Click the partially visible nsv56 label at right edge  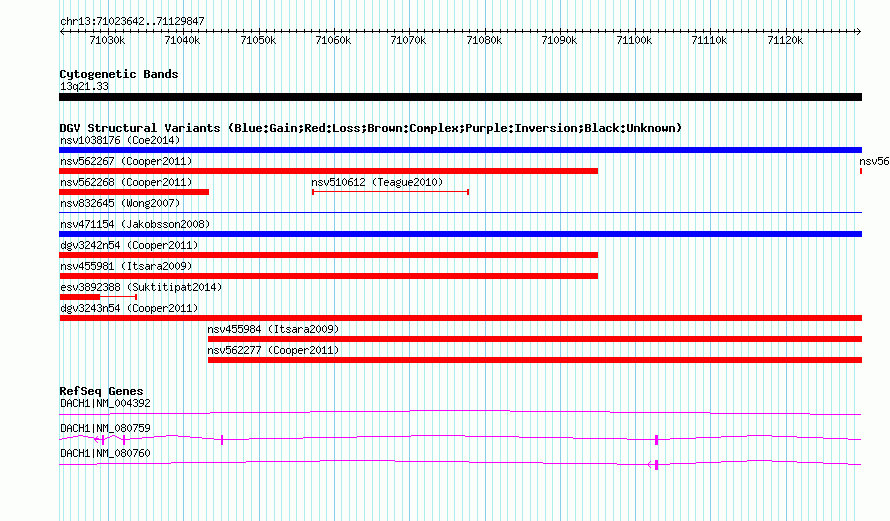pos(874,161)
